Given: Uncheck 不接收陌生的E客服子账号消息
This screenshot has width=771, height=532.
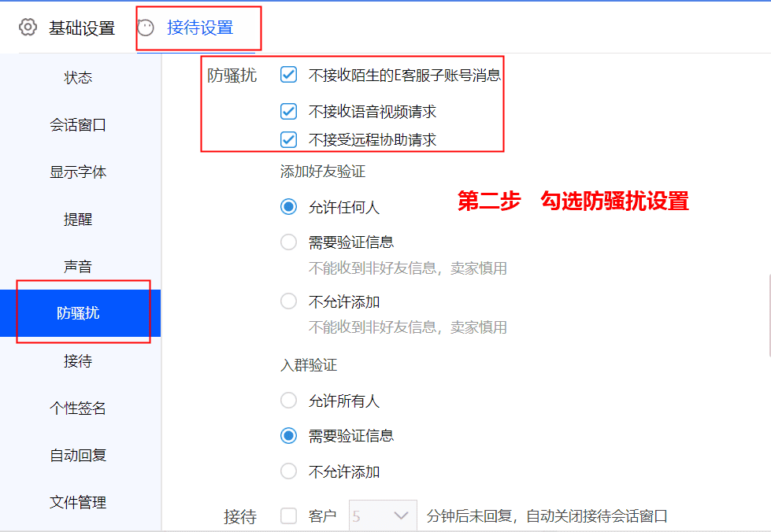Looking at the screenshot, I should [x=288, y=74].
